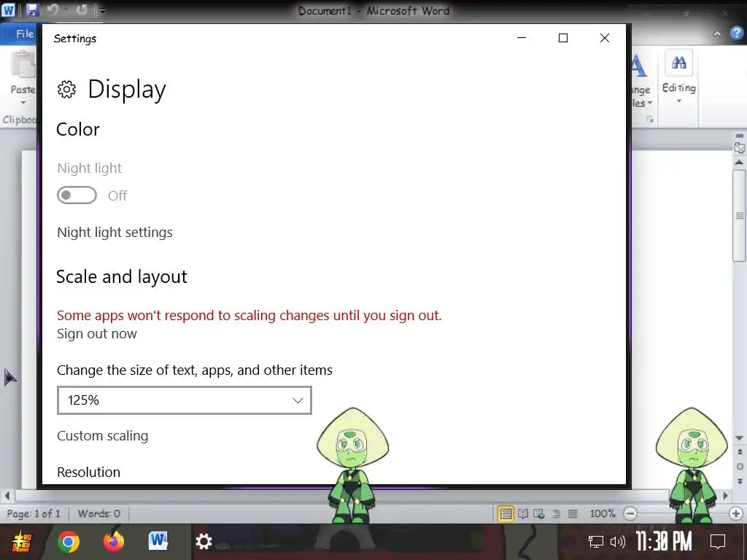Click the Words: 0 count in the status bar
Viewport: 747px width, 560px height.
coord(99,513)
